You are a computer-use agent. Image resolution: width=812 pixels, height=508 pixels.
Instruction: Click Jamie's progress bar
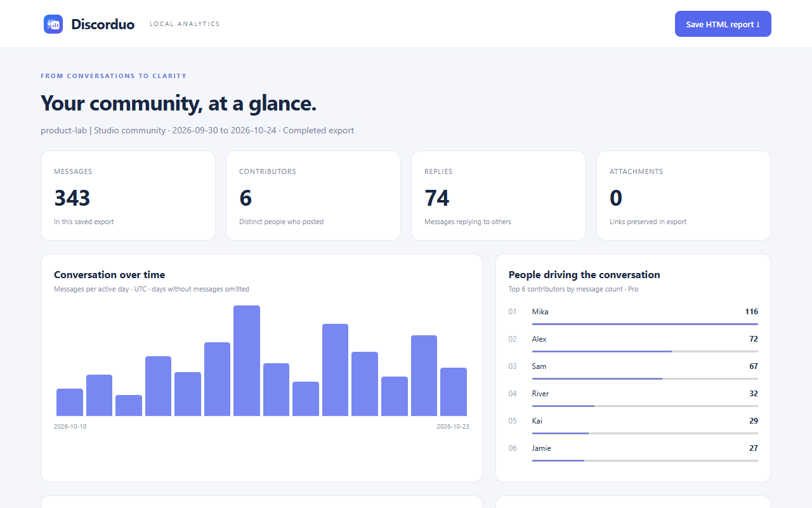pos(645,460)
